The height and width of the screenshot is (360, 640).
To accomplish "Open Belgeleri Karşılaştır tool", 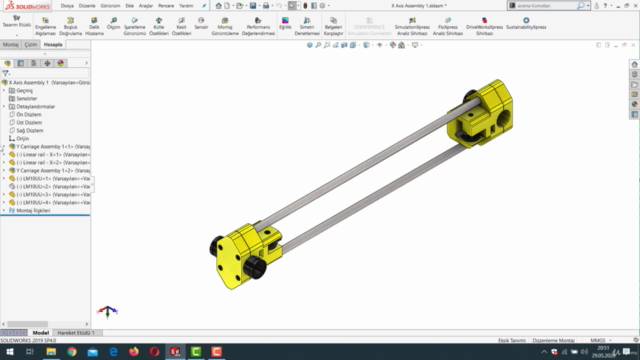I will click(333, 27).
